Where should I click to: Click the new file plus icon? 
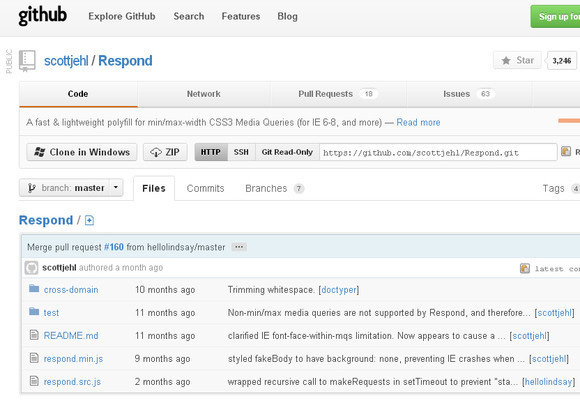pos(89,221)
